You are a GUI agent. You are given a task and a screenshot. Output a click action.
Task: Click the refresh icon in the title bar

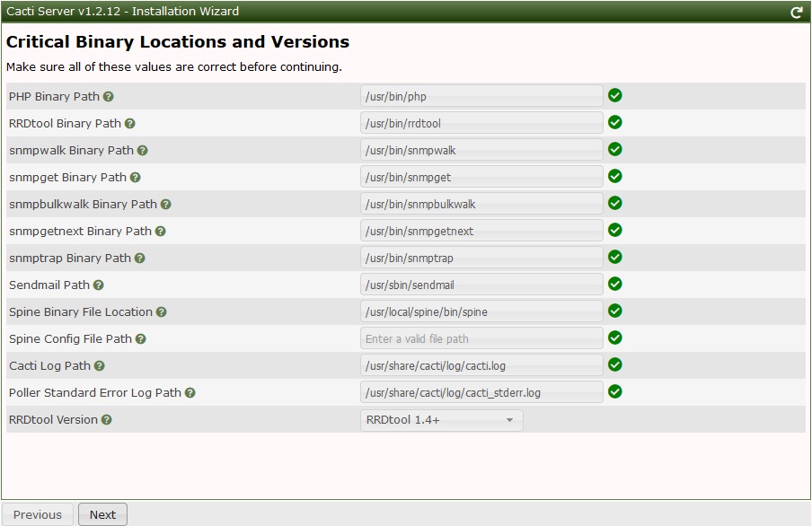(797, 13)
